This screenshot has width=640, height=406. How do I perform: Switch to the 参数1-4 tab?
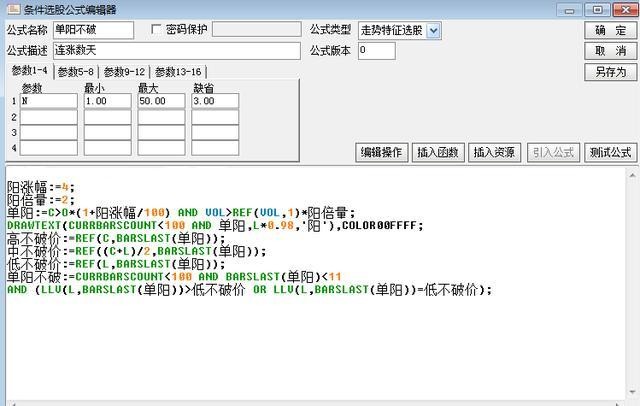[29, 71]
